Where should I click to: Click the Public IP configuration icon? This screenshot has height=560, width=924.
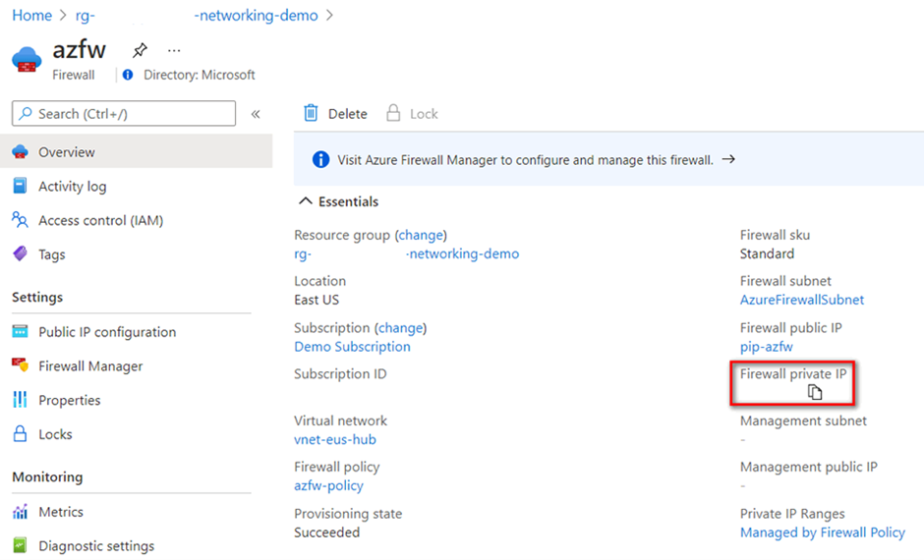20,331
